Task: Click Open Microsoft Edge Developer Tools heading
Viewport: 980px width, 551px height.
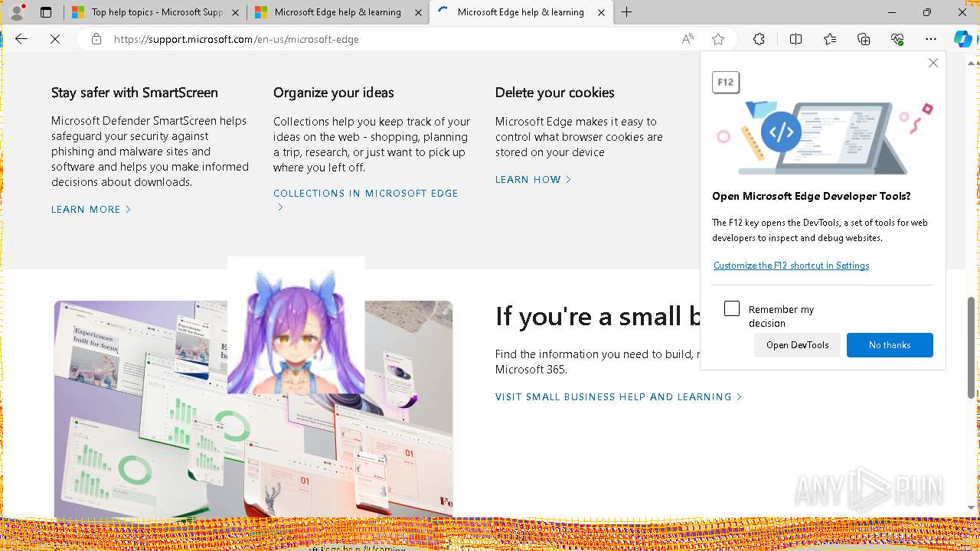Action: [x=812, y=196]
